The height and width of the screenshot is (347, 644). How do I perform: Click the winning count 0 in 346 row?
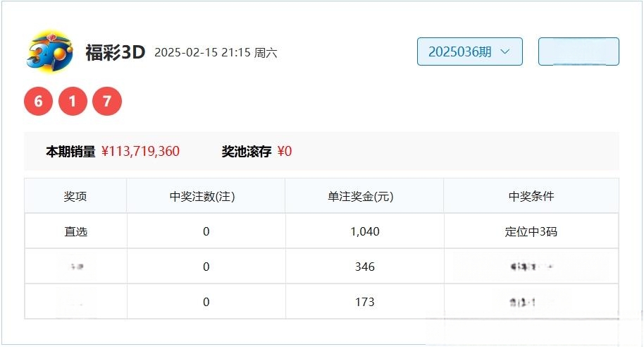[206, 267]
